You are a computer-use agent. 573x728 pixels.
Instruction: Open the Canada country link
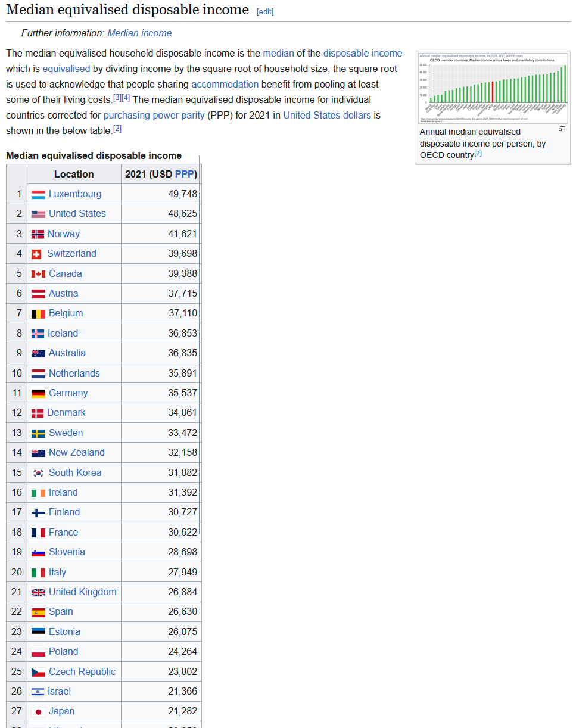[66, 274]
